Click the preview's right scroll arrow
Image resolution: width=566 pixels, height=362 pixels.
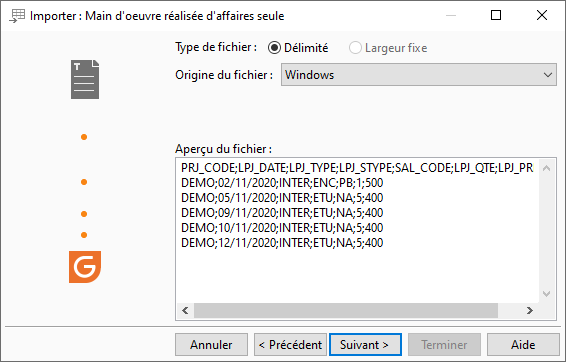(530, 310)
